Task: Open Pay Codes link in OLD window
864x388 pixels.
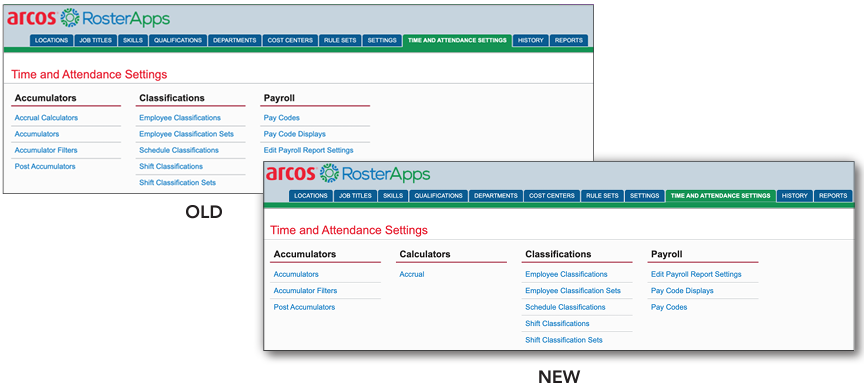Action: tap(282, 118)
